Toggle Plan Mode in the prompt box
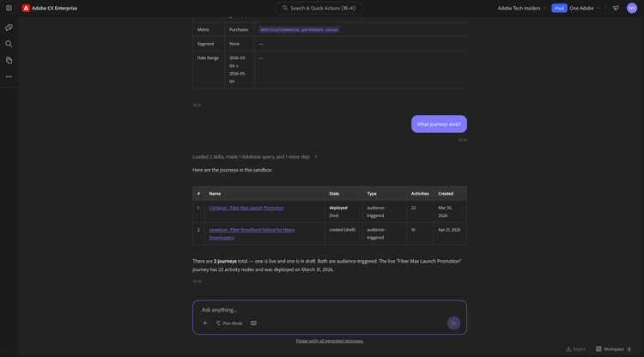644x357 pixels. tap(229, 323)
